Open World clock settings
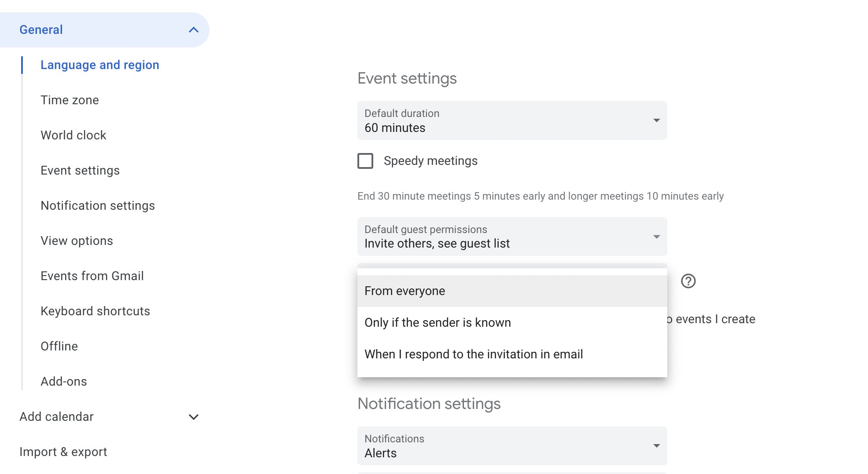The width and height of the screenshot is (868, 474). (x=73, y=135)
